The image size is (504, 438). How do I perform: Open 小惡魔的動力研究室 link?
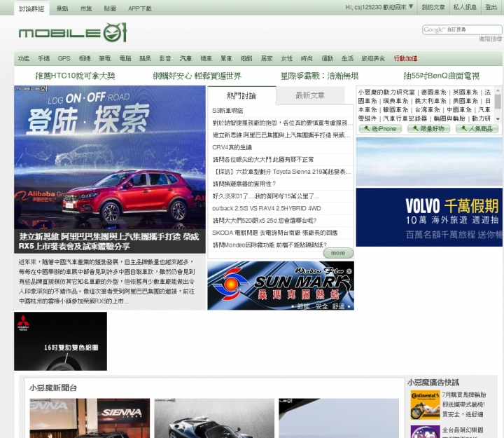click(386, 93)
